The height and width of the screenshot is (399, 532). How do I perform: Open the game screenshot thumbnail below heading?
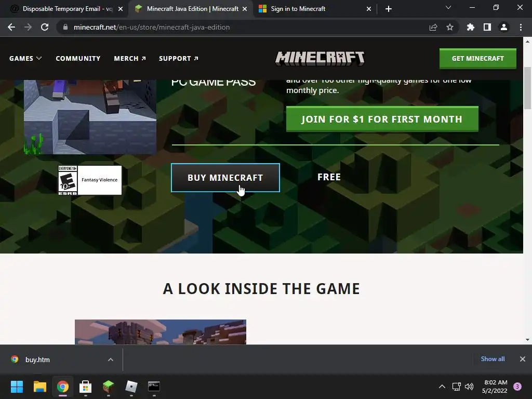(x=161, y=332)
